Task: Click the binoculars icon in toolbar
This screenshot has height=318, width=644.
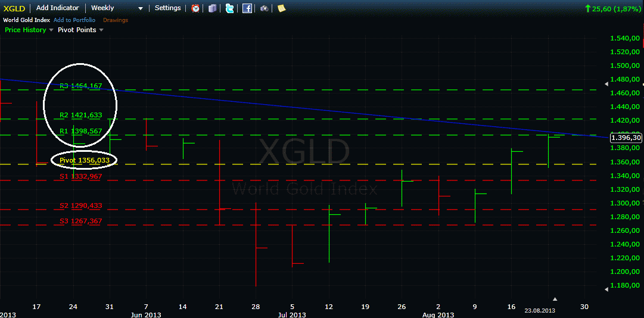Action: [265, 8]
